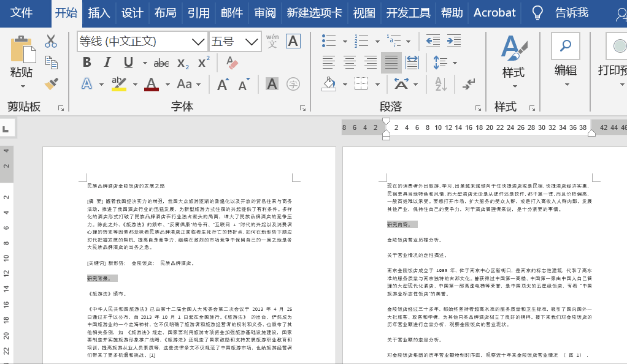Show or hide paragraph marks
The width and height of the screenshot is (627, 364).
pyautogui.click(x=469, y=84)
